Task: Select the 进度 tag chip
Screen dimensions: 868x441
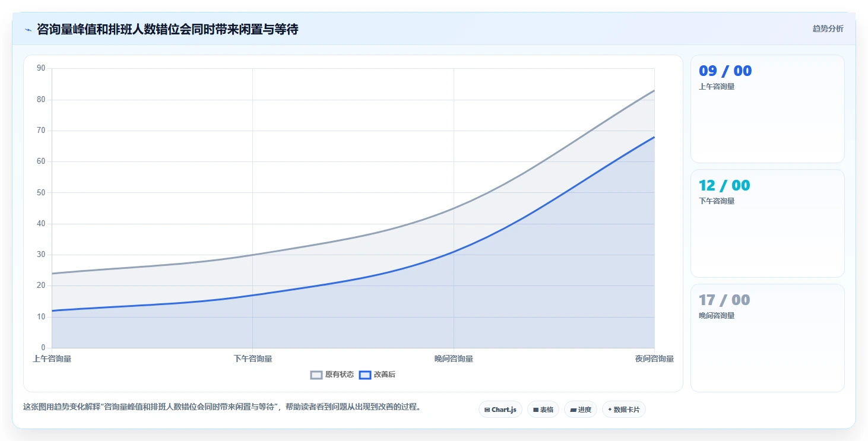Action: point(581,410)
